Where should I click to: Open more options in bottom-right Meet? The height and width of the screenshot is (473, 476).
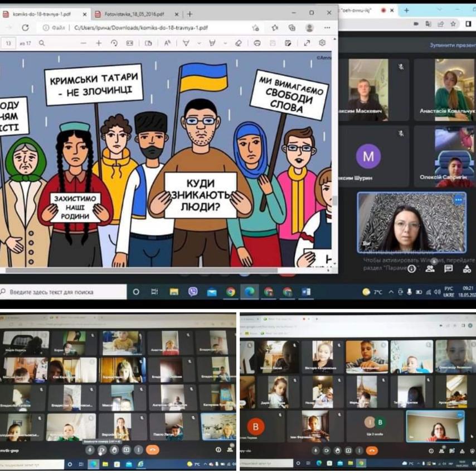point(360,451)
